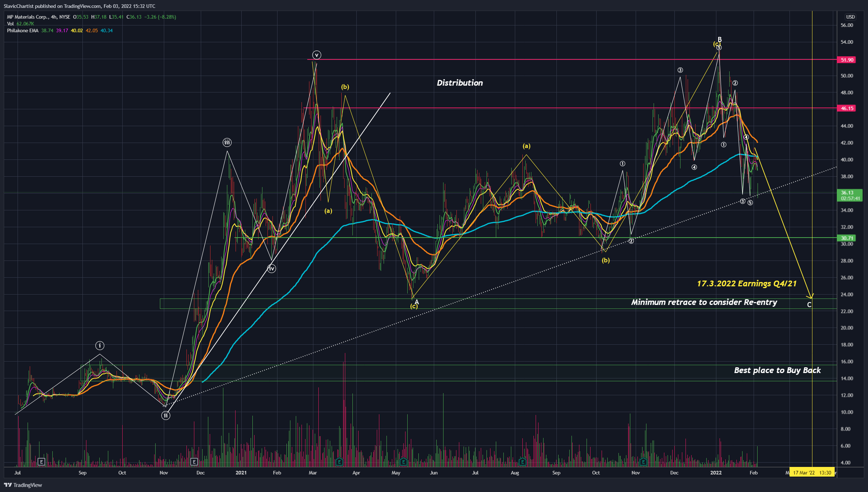Click the TradingView logo at bottom left
This screenshot has width=868, height=492.
click(23, 485)
